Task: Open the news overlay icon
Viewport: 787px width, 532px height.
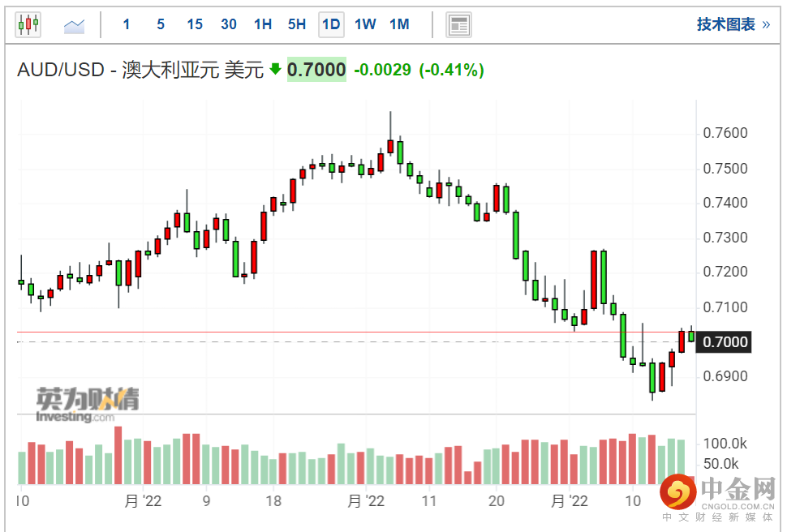Action: [x=459, y=25]
